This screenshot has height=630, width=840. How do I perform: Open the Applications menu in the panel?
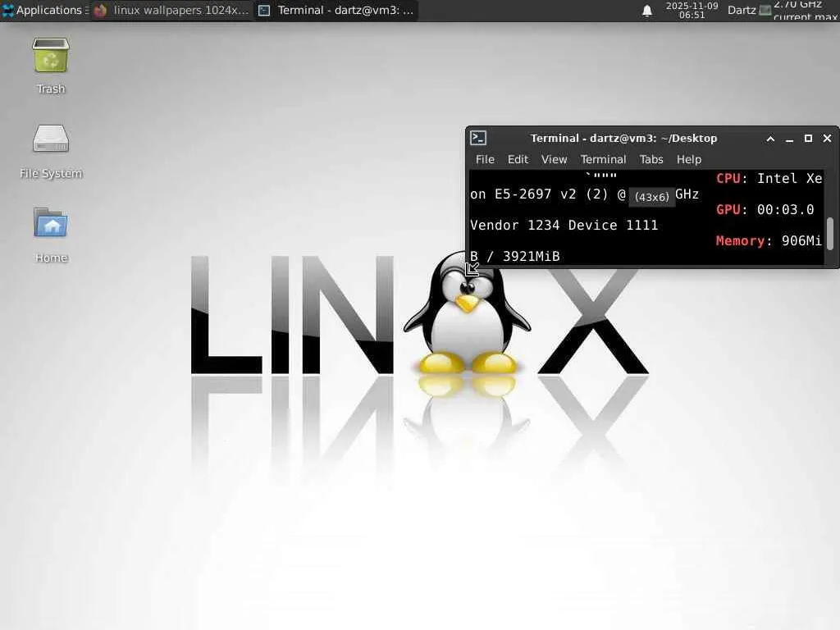tap(45, 10)
